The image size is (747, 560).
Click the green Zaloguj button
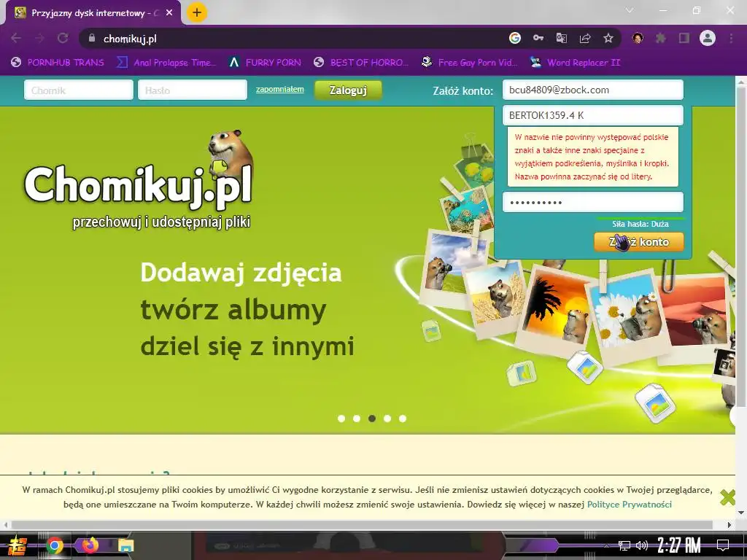click(348, 90)
